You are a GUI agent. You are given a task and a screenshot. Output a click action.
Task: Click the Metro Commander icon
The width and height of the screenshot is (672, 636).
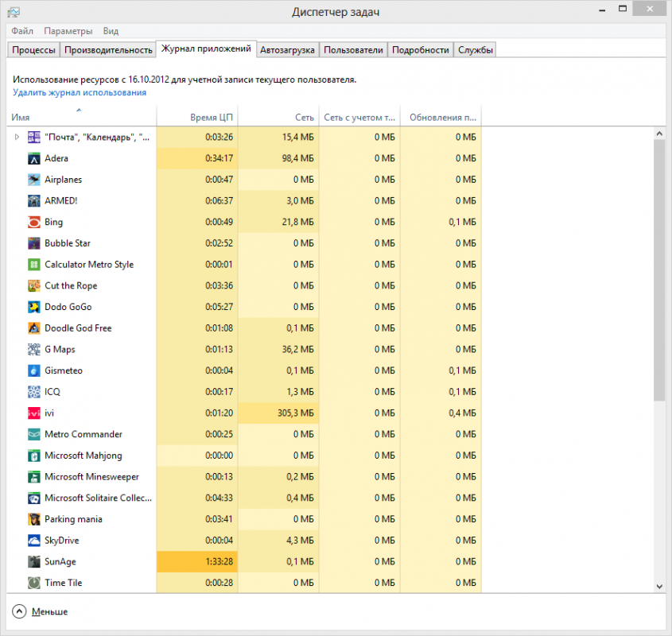(x=34, y=434)
